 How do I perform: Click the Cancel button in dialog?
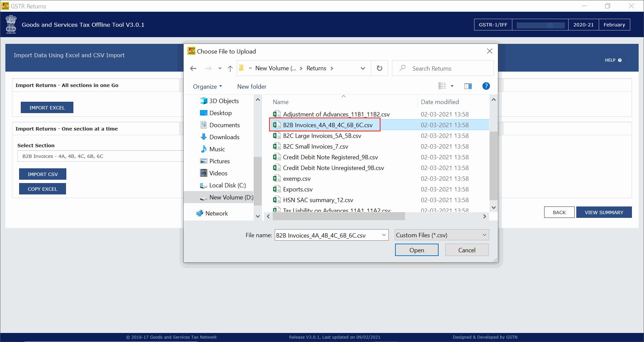[x=467, y=250]
